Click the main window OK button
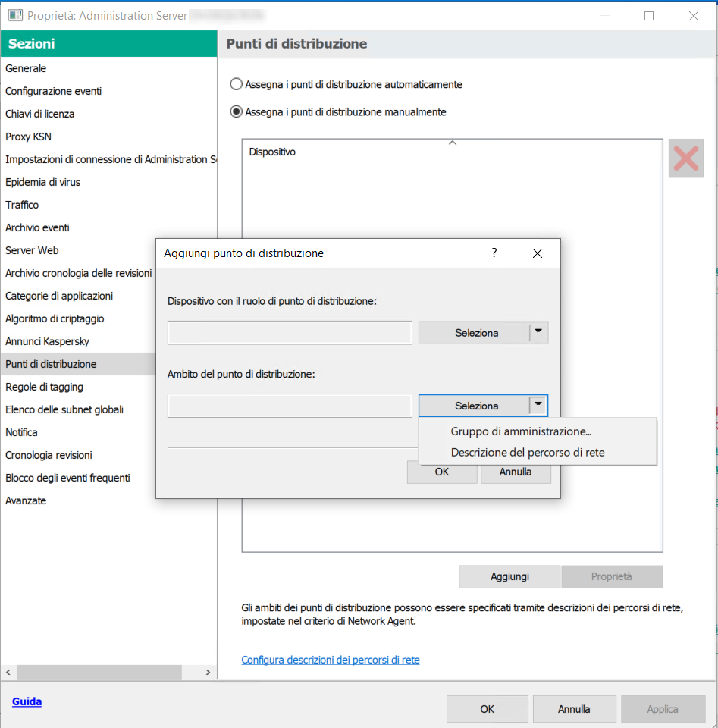 point(488,709)
